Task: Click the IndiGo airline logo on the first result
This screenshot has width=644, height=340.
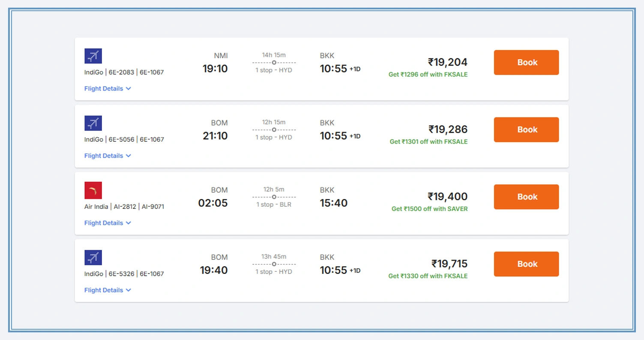Action: (93, 56)
